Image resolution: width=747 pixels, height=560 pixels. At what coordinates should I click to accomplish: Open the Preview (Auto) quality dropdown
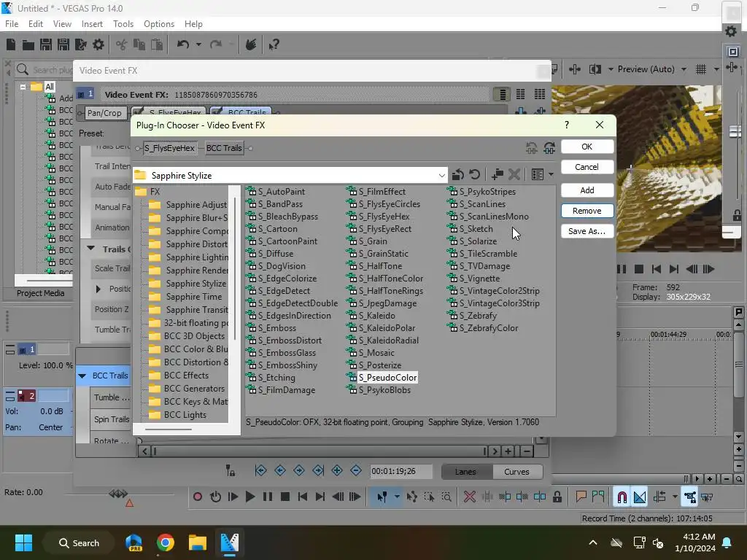tap(684, 69)
